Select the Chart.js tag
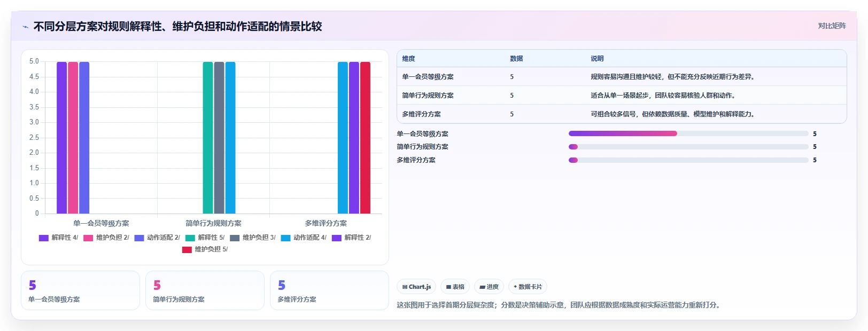The width and height of the screenshot is (868, 331). [416, 287]
